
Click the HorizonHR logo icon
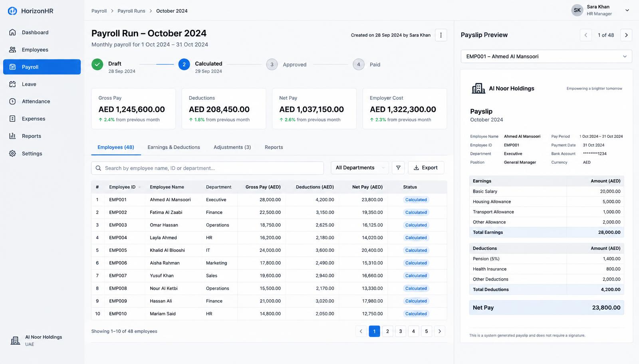click(x=12, y=11)
